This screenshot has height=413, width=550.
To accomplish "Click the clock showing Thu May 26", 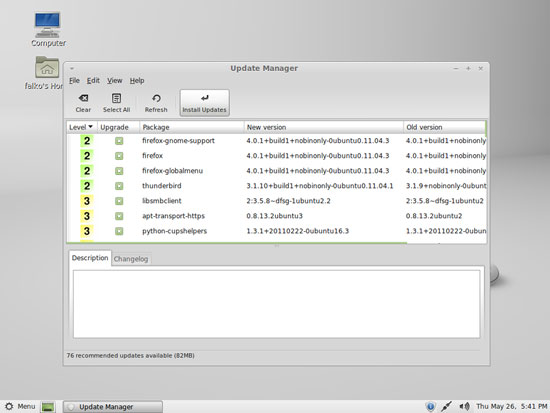I will pyautogui.click(x=511, y=406).
